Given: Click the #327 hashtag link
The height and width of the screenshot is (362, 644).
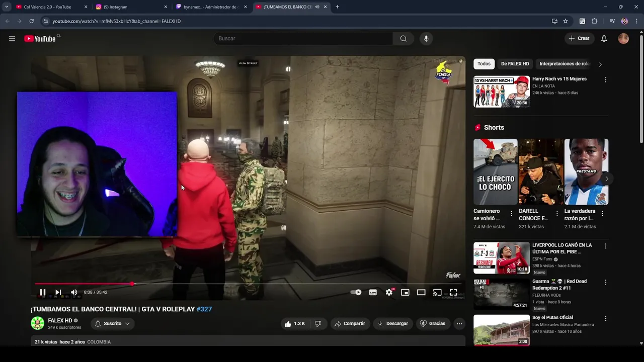Looking at the screenshot, I should click(x=204, y=309).
